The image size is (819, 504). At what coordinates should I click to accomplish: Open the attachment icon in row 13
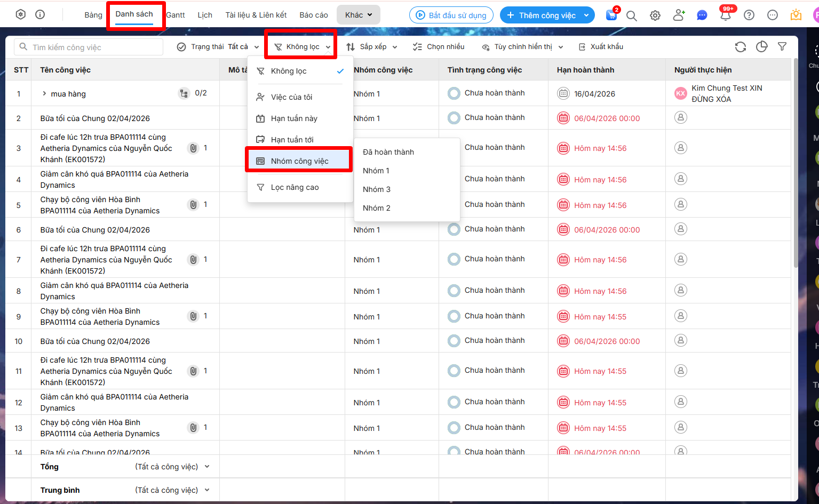pyautogui.click(x=194, y=428)
